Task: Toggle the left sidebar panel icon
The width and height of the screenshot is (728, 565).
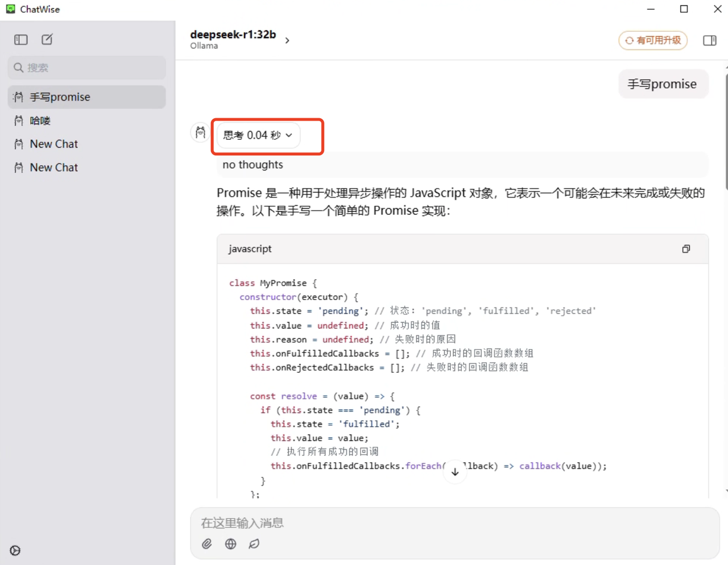Action: click(x=21, y=39)
